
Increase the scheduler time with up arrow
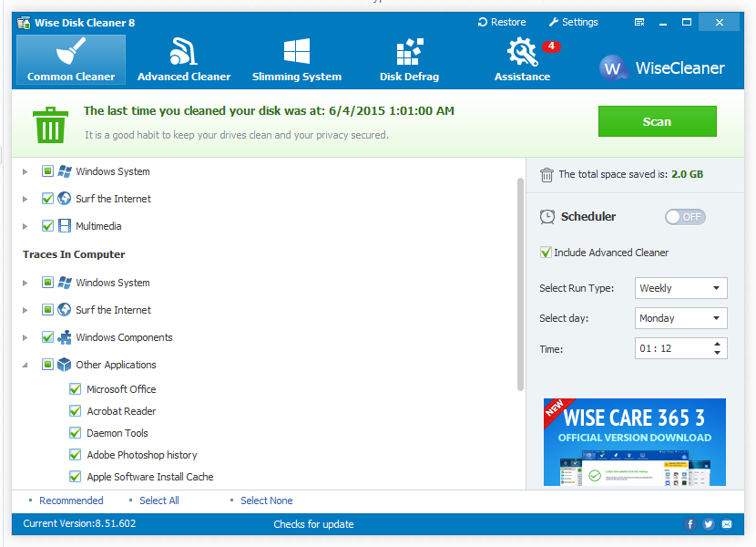718,344
